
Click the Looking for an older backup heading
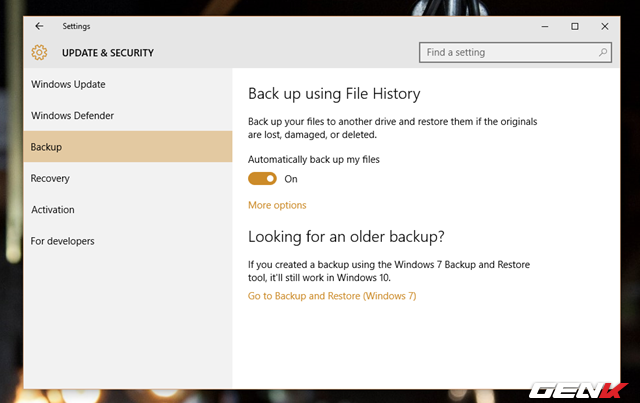pos(346,237)
